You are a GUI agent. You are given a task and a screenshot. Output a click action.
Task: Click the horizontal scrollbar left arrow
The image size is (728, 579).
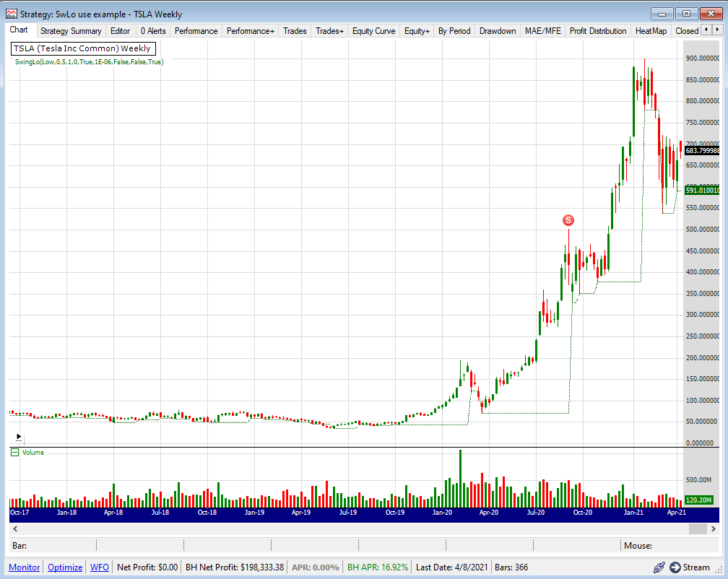click(x=15, y=529)
